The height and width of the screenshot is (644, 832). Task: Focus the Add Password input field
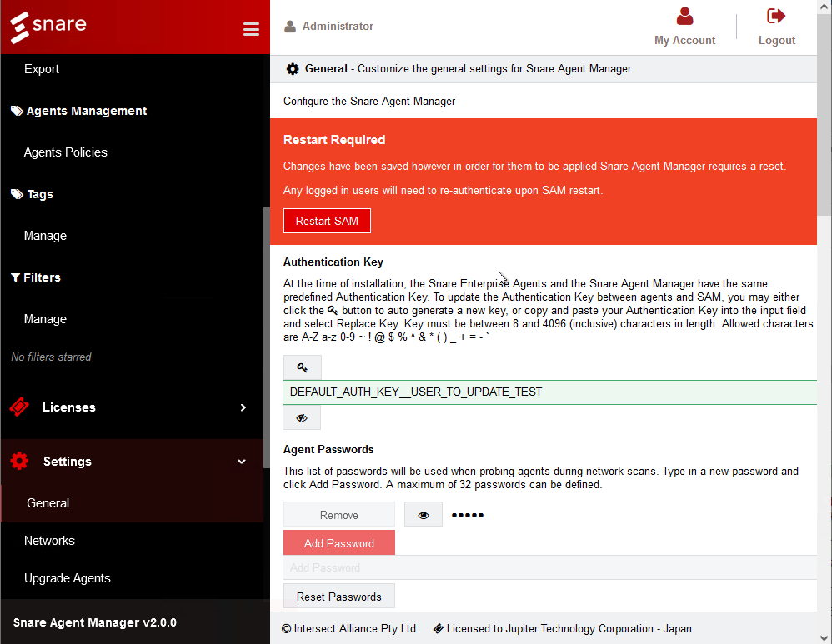click(549, 567)
